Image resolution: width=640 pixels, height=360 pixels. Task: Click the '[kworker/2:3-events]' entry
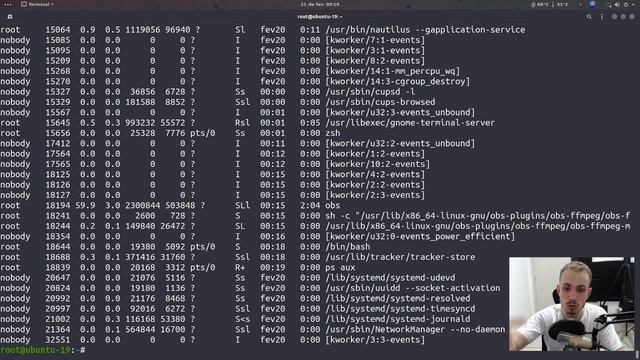[x=375, y=195]
